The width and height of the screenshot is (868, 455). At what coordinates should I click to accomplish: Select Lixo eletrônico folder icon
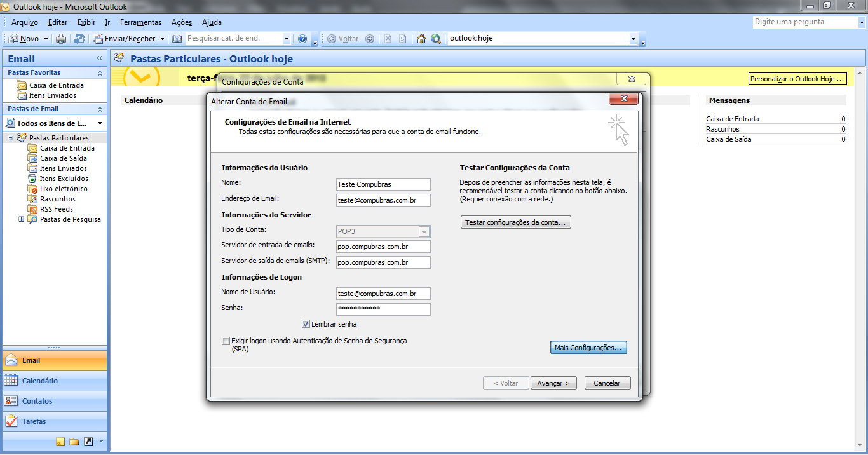(32, 189)
